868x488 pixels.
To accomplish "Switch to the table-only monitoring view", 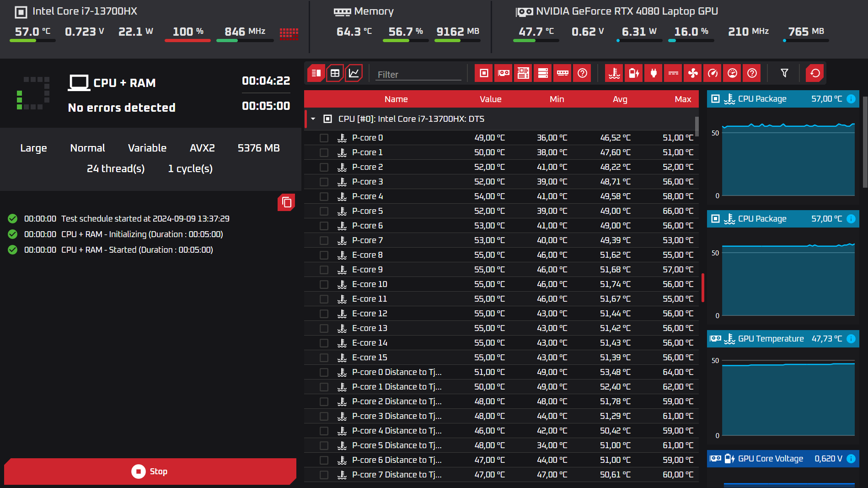I will [x=335, y=73].
